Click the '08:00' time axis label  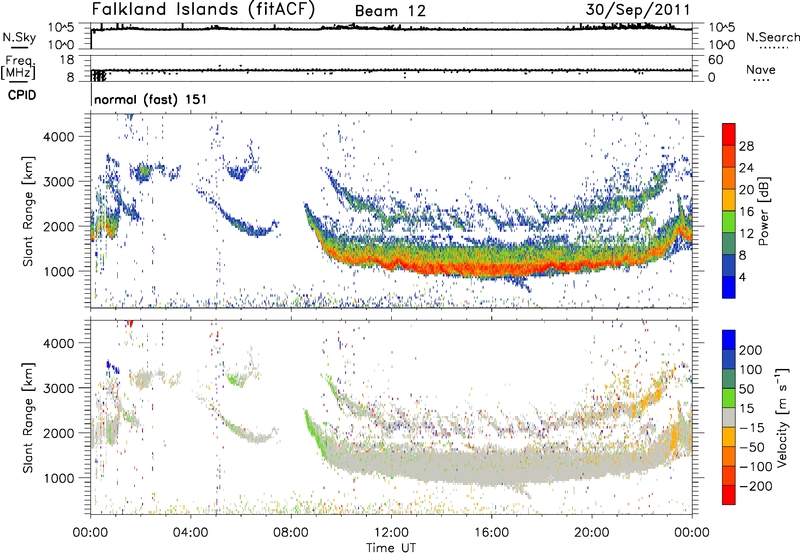[x=291, y=533]
